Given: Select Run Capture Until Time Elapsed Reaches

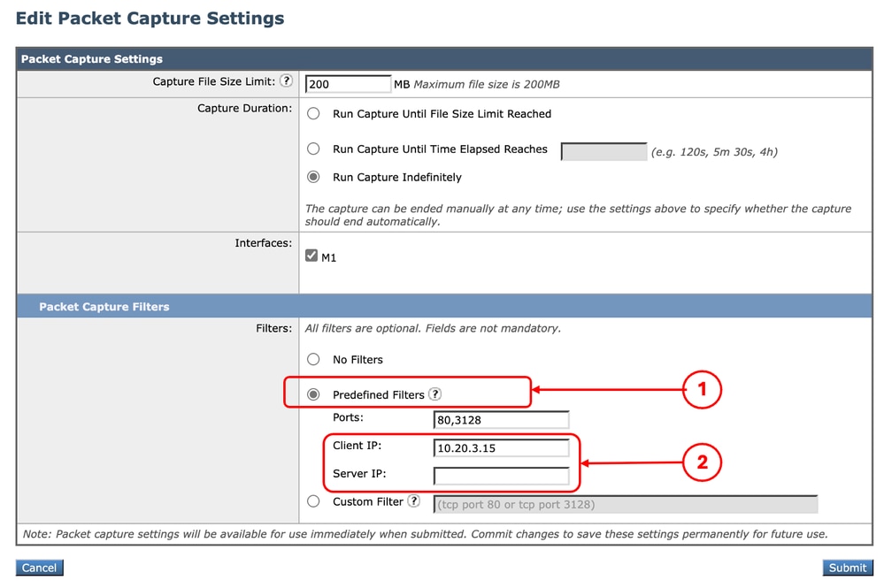Looking at the screenshot, I should [313, 149].
